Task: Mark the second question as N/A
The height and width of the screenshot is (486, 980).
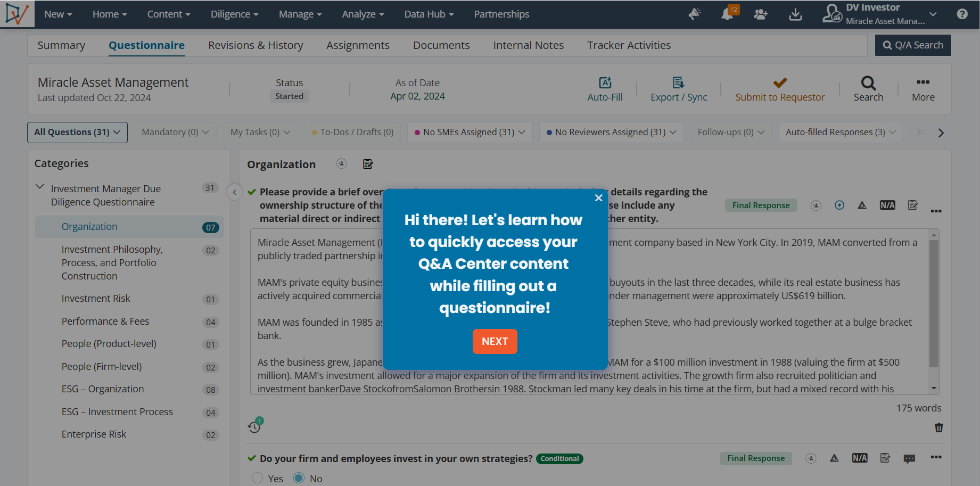Action: tap(860, 458)
